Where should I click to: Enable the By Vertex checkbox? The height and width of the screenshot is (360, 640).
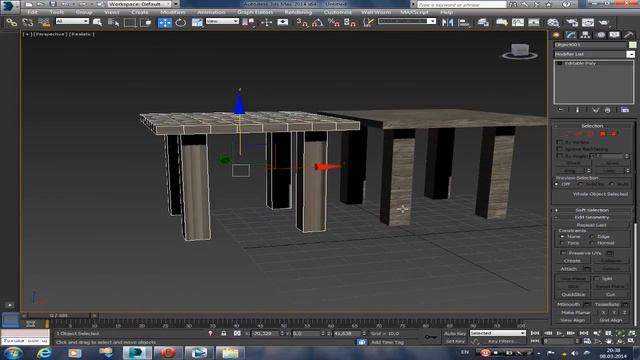[560, 142]
